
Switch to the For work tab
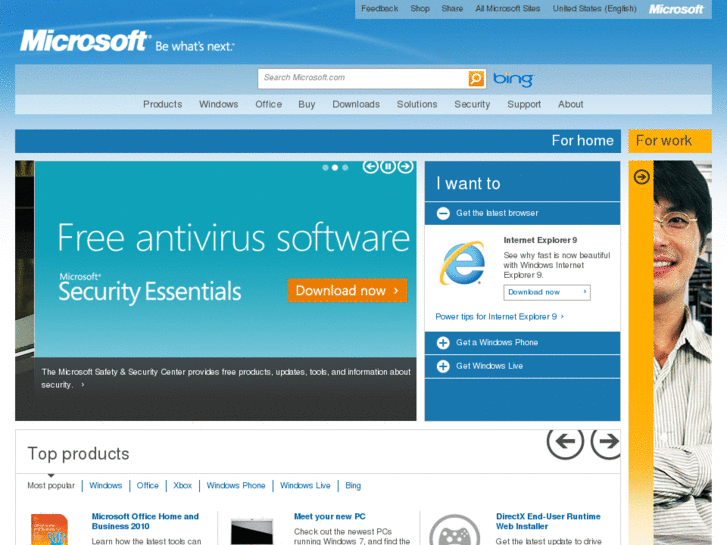coord(670,141)
